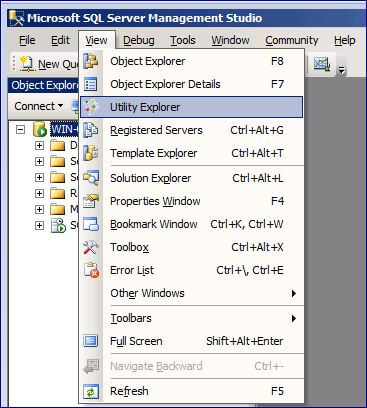
Task: Select the Full Screen entry
Action: [x=191, y=341]
